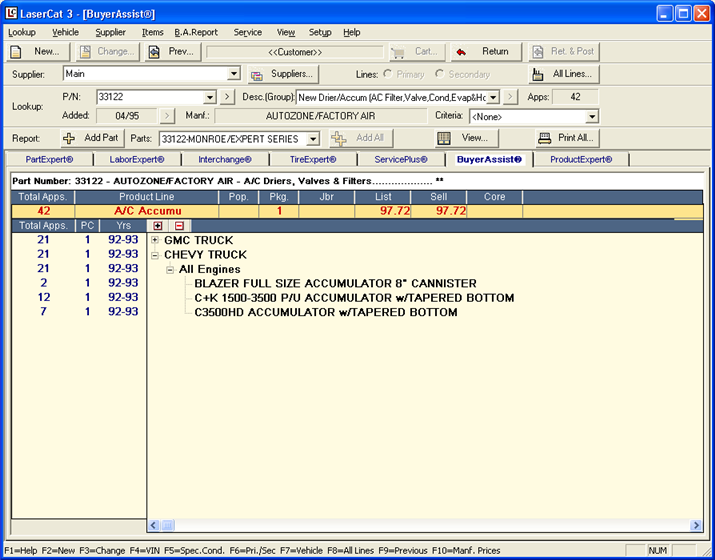The height and width of the screenshot is (560, 715).
Task: Select the Secondary lines radio button
Action: click(439, 74)
